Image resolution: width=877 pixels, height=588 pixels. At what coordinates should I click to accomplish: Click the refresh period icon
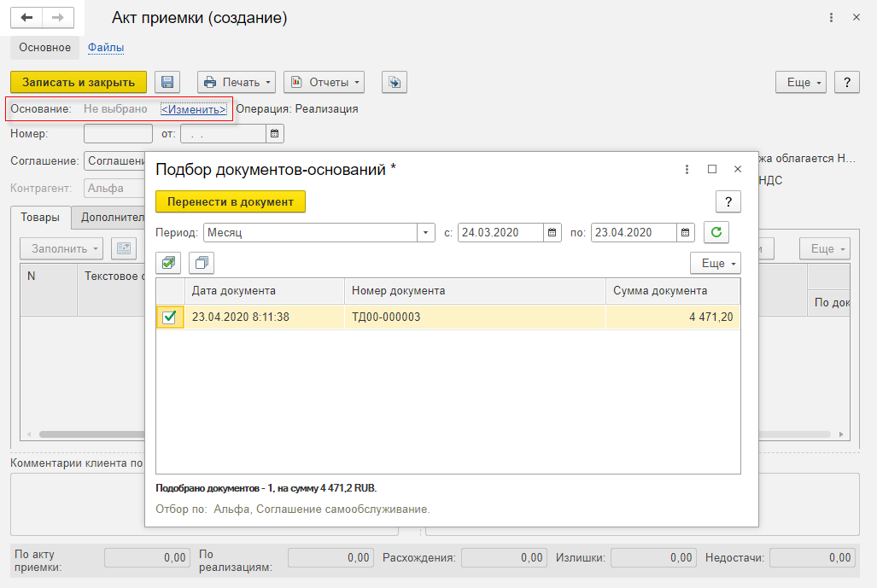(716, 232)
